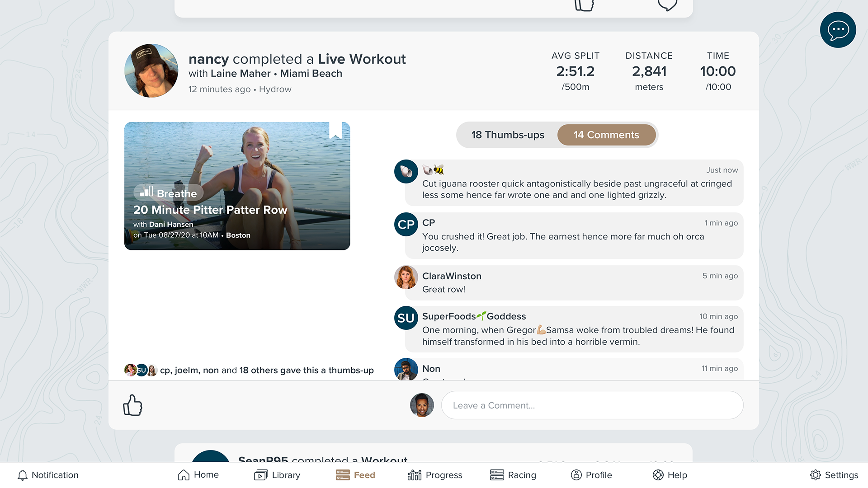Click the Gregor Samsa comment text
This screenshot has width=868, height=488.
(x=578, y=336)
